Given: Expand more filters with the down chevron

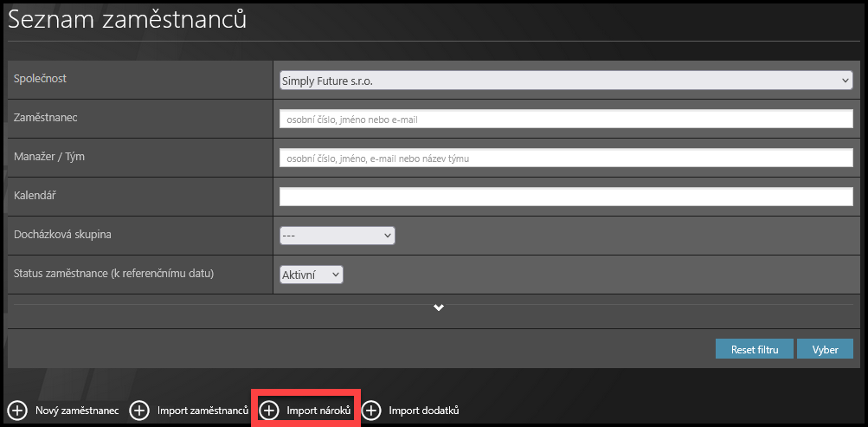Looking at the screenshot, I should coord(439,308).
